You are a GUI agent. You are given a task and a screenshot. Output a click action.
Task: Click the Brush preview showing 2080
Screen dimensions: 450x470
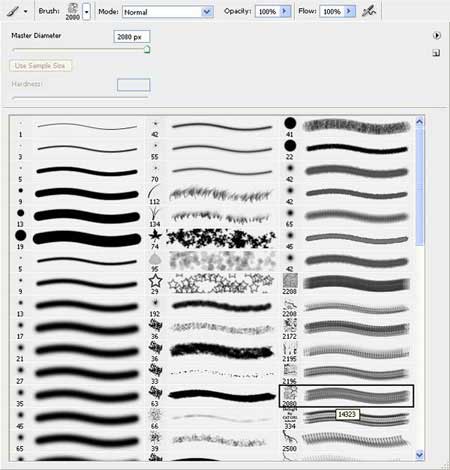tap(73, 12)
